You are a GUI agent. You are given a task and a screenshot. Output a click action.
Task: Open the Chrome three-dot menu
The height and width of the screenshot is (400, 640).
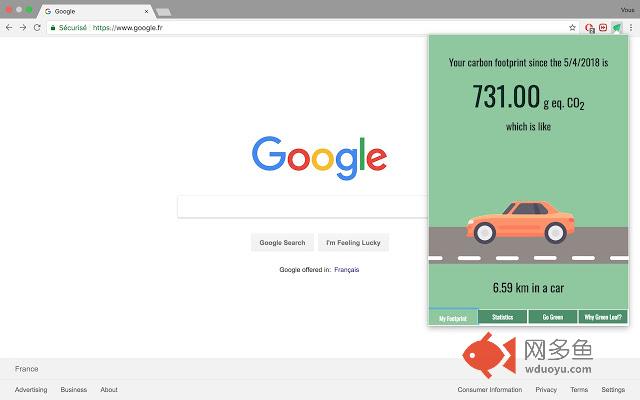630,28
